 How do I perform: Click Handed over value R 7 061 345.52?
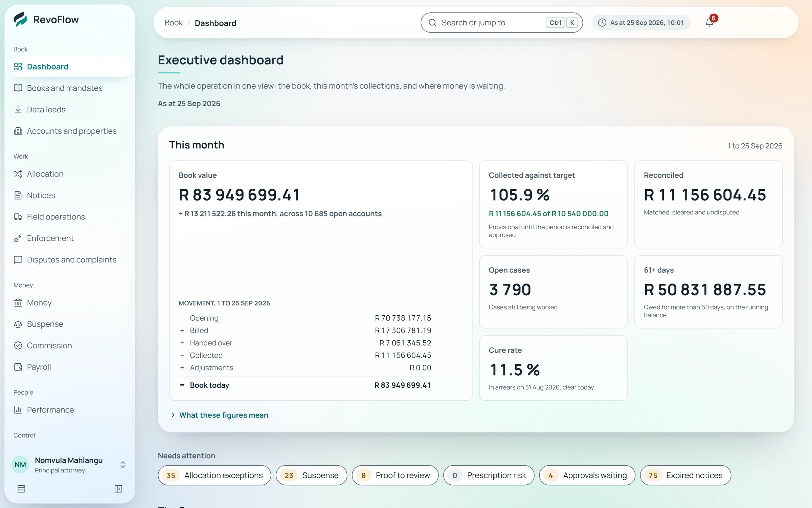point(405,343)
